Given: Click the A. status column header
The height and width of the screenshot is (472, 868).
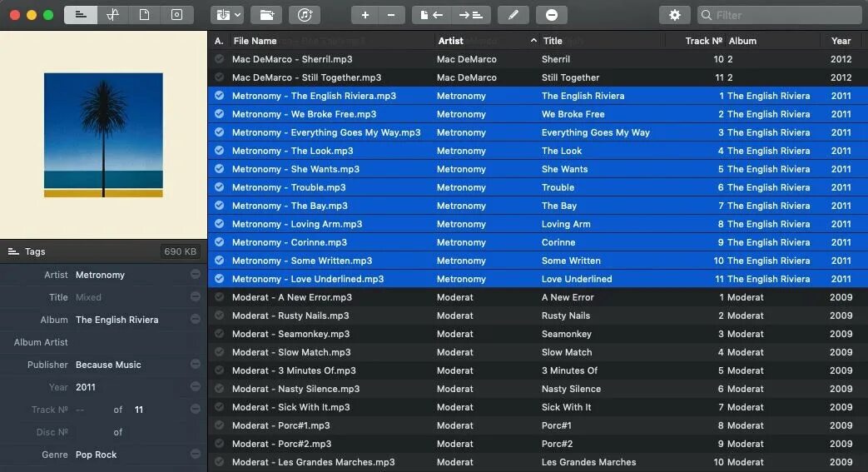Looking at the screenshot, I should coord(219,41).
